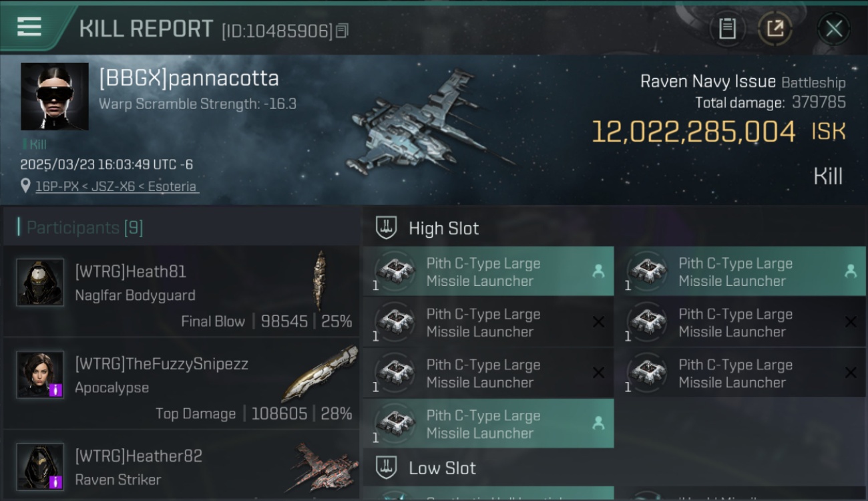Select first highlighted Pith C-Type Large Missile Launcher
The image size is (868, 501).
point(489,272)
